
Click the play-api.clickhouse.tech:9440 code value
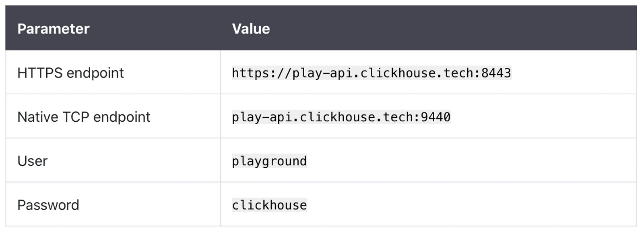point(341,117)
